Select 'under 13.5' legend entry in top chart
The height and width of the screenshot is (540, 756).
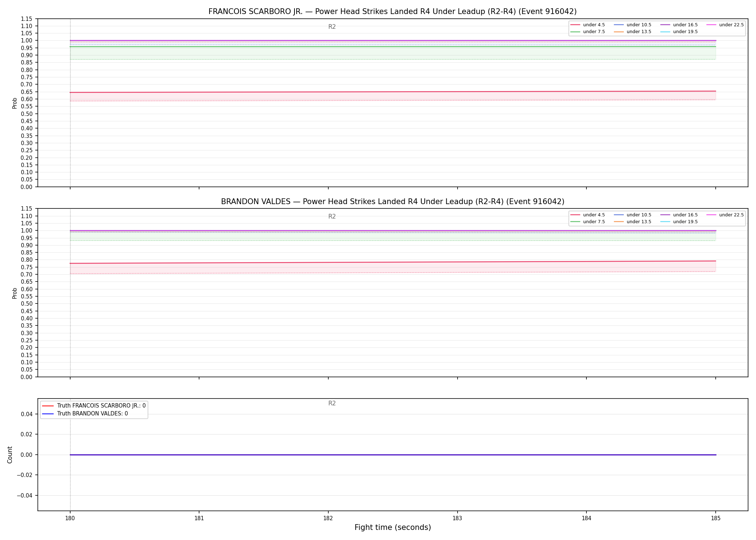coord(633,32)
